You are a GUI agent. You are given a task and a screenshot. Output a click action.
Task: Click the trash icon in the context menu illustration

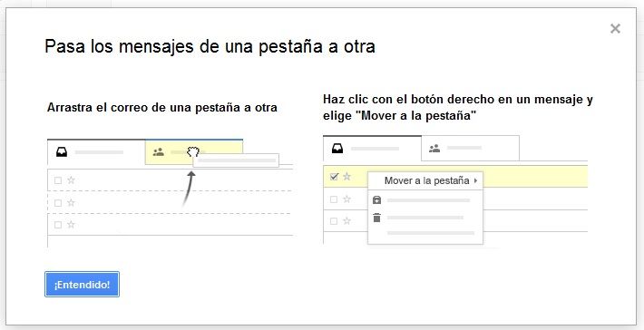click(x=376, y=218)
